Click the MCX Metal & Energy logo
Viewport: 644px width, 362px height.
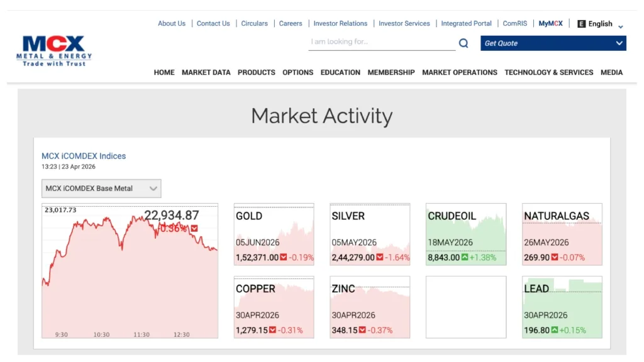pos(54,51)
